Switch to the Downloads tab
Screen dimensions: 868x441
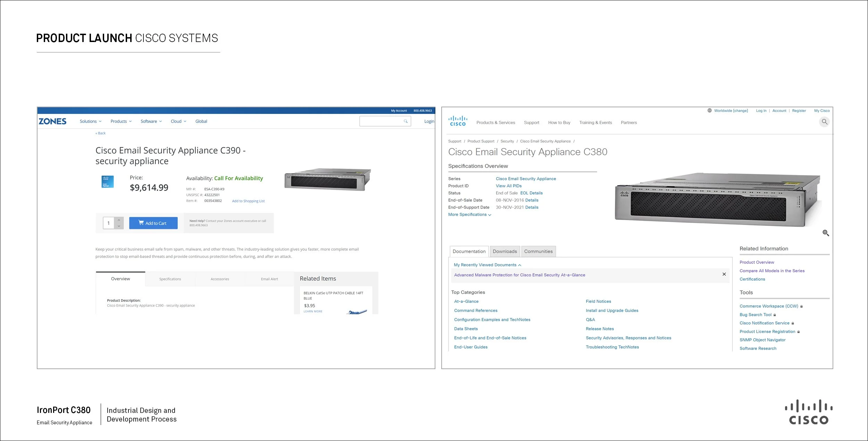[504, 251]
